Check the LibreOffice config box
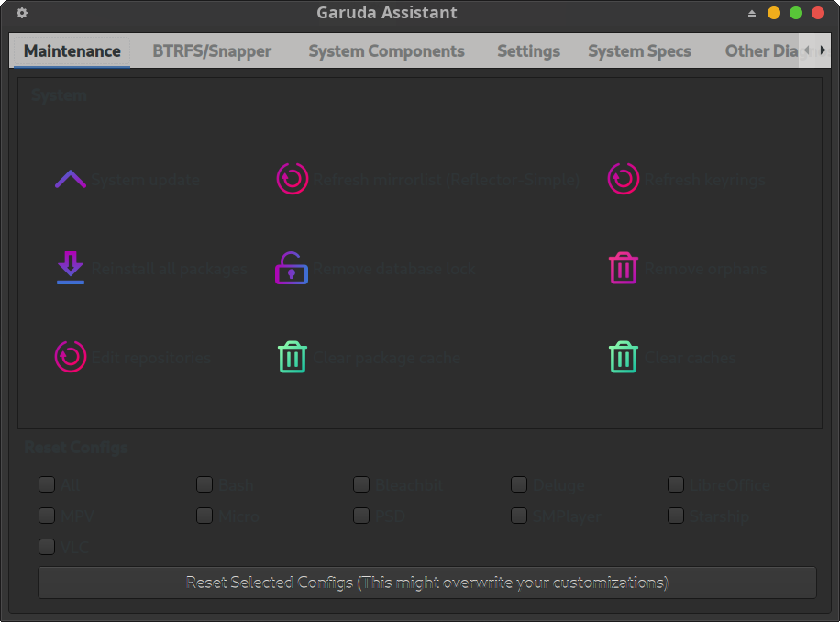 676,485
